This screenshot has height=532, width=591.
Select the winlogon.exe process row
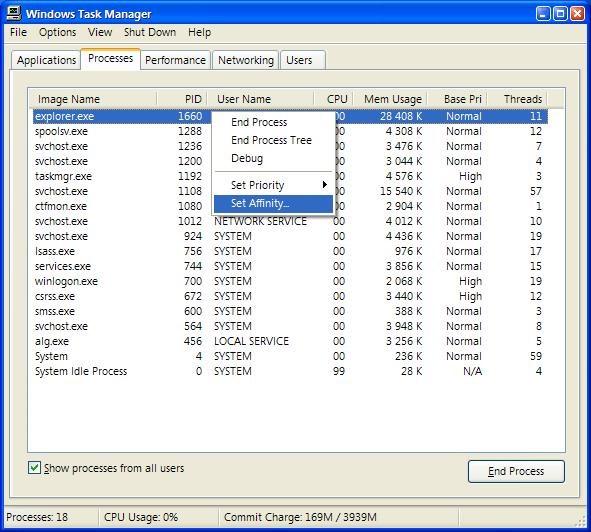(x=290, y=281)
